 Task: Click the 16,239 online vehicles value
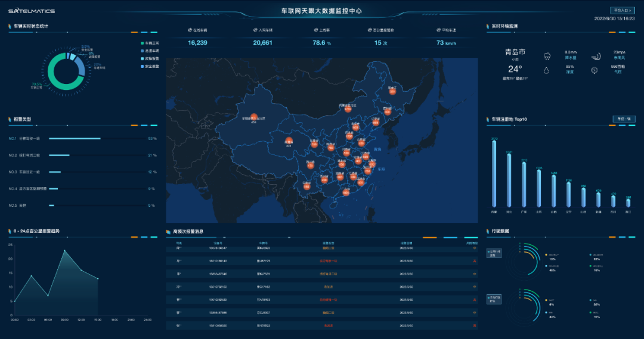click(x=197, y=43)
